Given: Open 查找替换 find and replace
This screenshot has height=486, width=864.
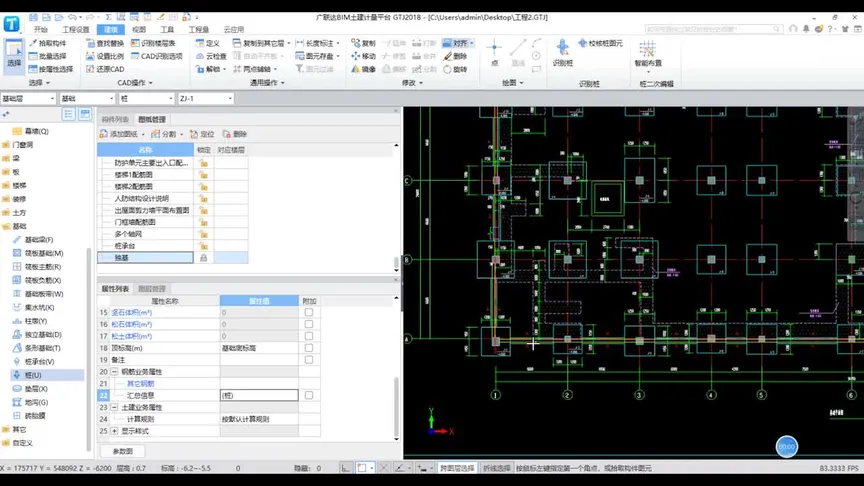Looking at the screenshot, I should point(105,44).
